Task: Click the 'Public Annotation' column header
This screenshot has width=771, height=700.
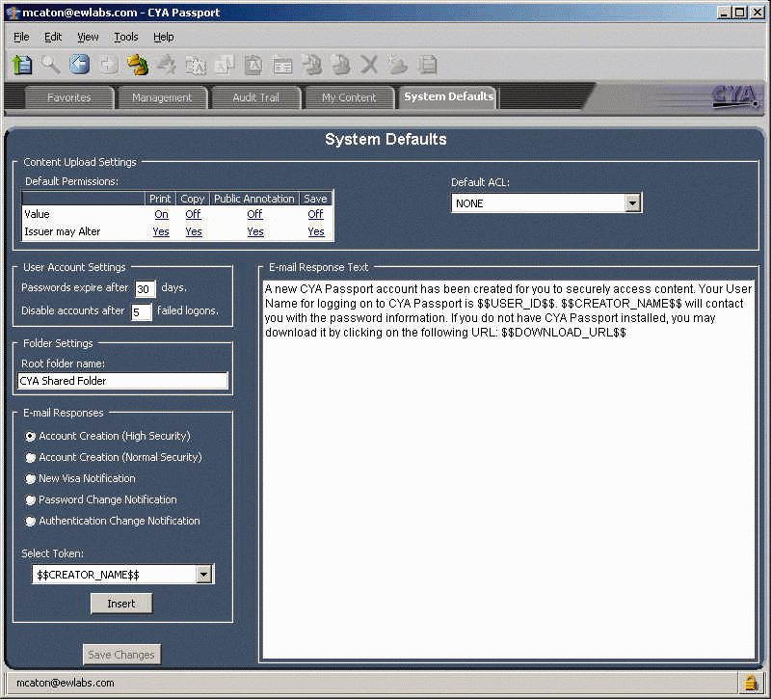Action: pyautogui.click(x=254, y=199)
